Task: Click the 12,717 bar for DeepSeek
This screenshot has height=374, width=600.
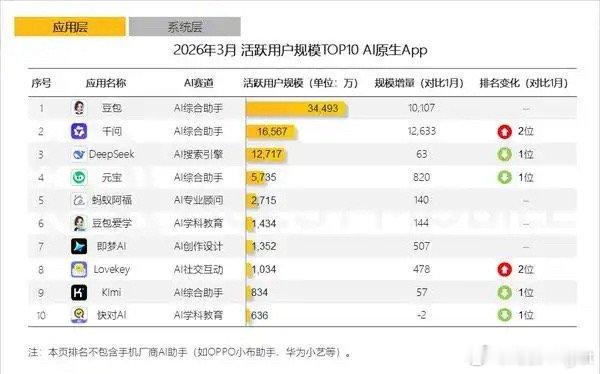Action: (x=266, y=154)
